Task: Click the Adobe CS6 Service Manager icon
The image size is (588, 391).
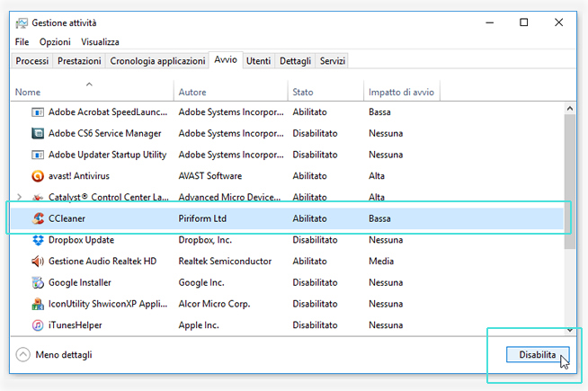Action: 38,133
